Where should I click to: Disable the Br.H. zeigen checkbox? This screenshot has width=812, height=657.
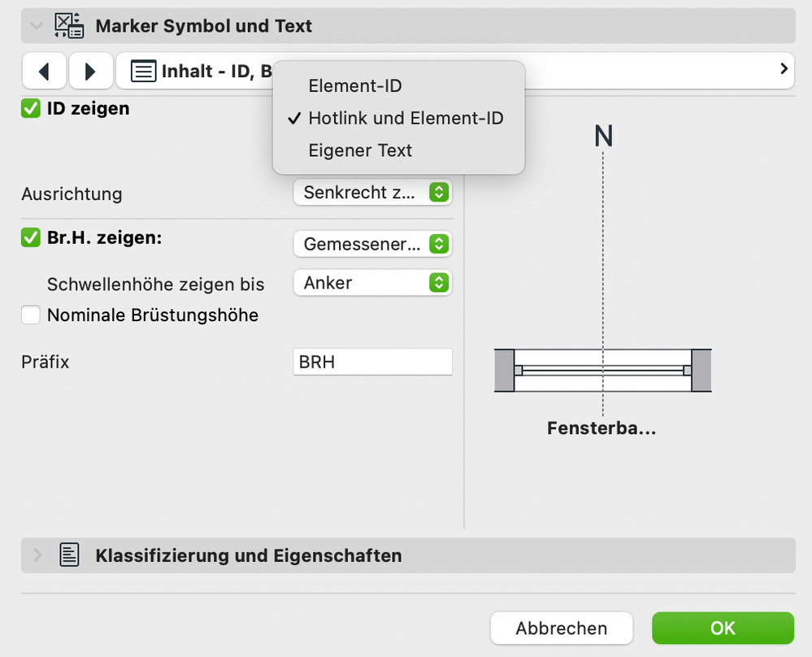coord(31,238)
